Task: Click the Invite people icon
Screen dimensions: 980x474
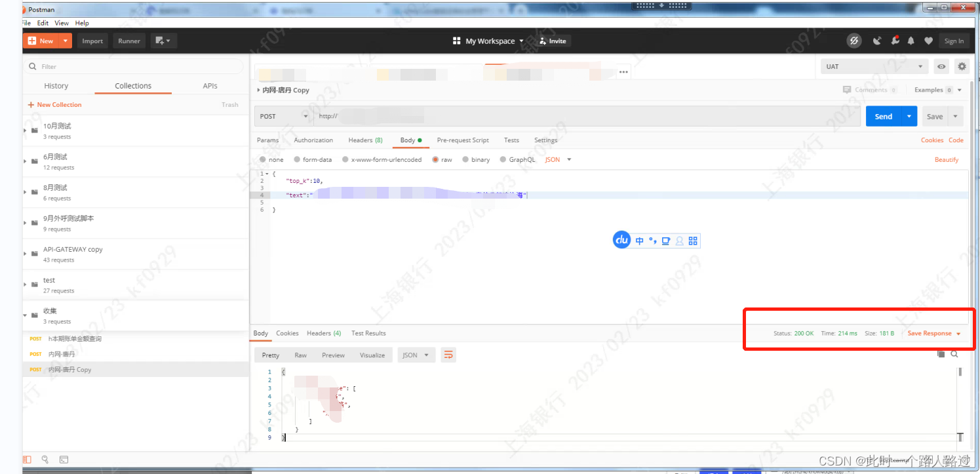Action: 543,41
